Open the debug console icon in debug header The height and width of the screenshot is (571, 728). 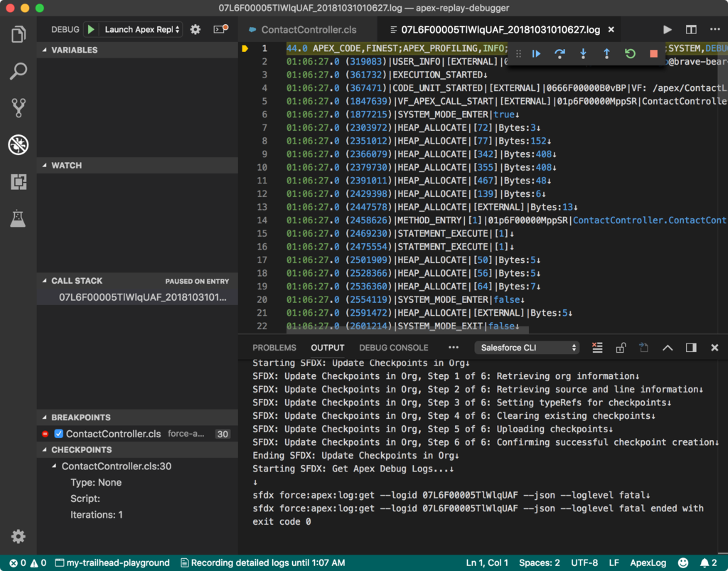click(x=220, y=29)
